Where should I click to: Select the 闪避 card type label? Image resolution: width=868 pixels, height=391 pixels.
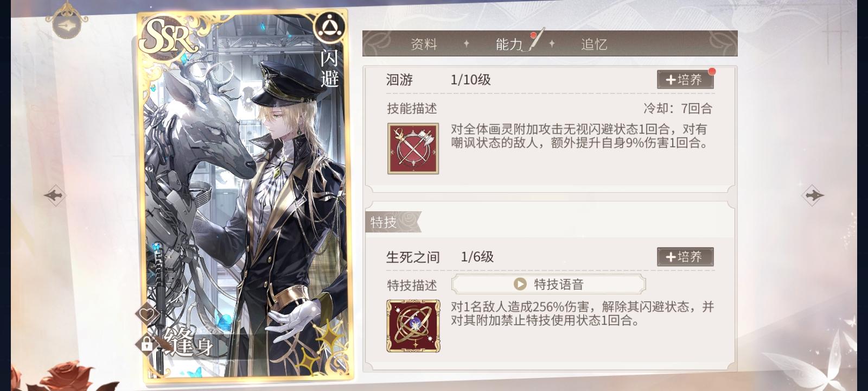(x=329, y=68)
